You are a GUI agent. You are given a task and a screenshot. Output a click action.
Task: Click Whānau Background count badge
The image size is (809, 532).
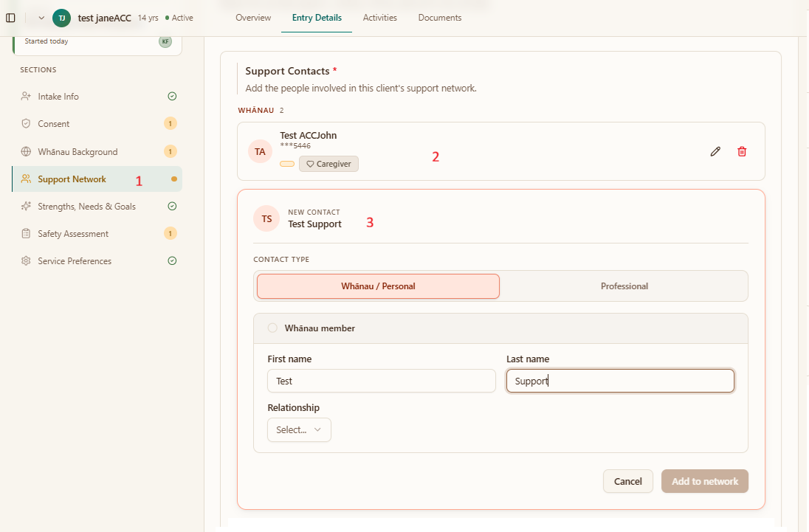pyautogui.click(x=171, y=151)
